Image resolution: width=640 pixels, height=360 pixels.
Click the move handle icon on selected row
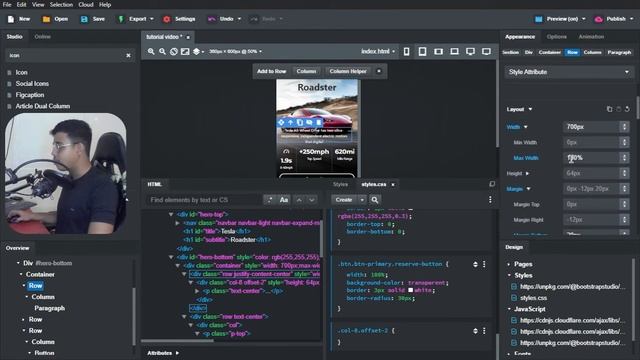(281, 122)
